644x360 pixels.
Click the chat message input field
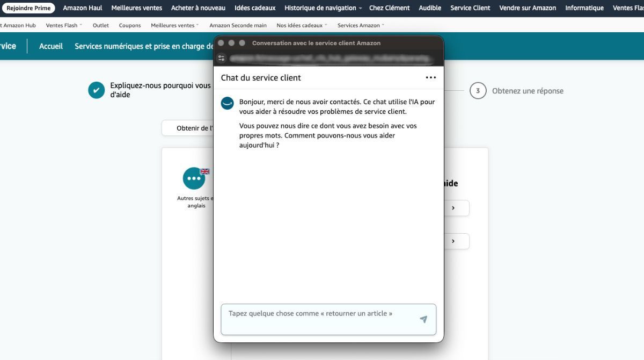(328, 319)
